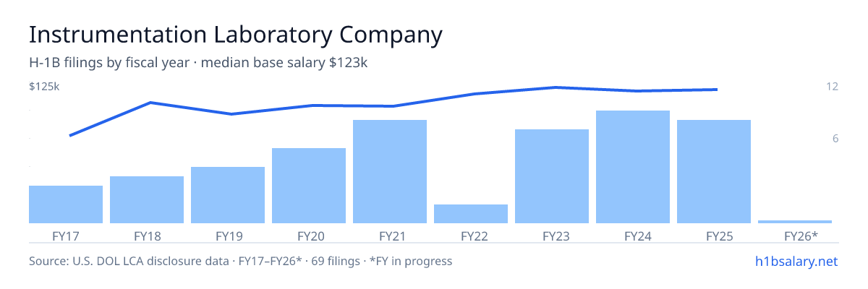This screenshot has height=289, width=868.
Task: Click the tiny FY26* bar
Action: tap(795, 222)
